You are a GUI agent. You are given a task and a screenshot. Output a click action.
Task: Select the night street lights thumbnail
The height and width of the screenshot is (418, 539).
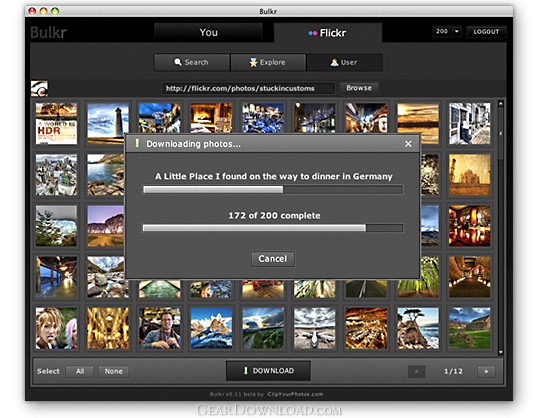pyautogui.click(x=315, y=118)
